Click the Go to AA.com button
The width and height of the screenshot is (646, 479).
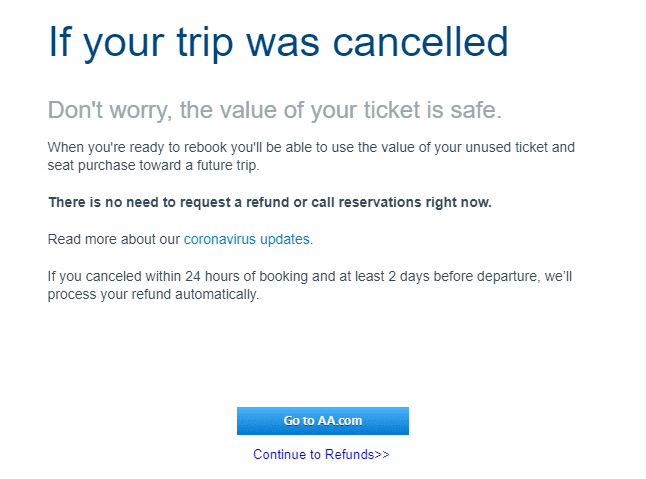pos(323,421)
